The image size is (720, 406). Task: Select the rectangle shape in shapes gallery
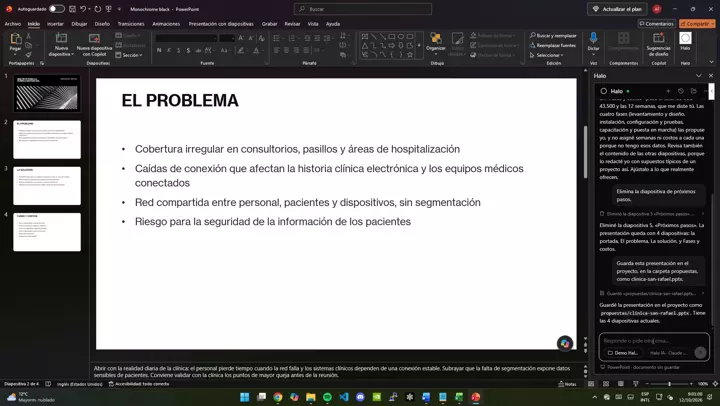[392, 36]
